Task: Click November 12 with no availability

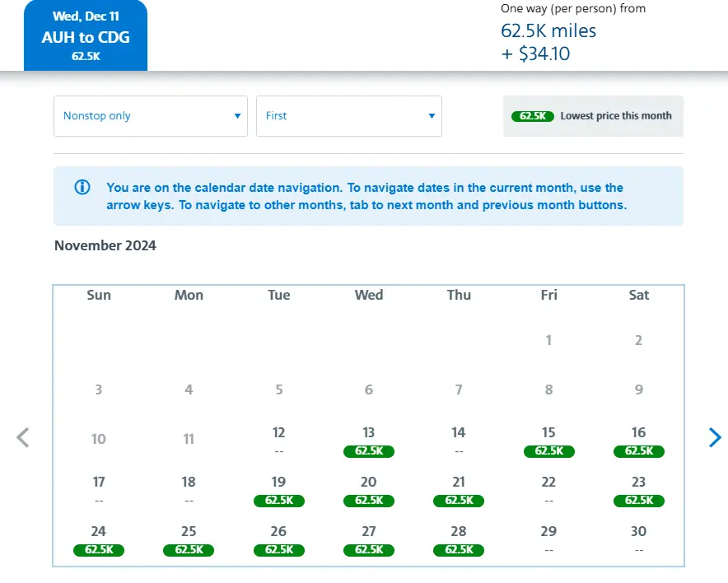Action: tap(278, 441)
